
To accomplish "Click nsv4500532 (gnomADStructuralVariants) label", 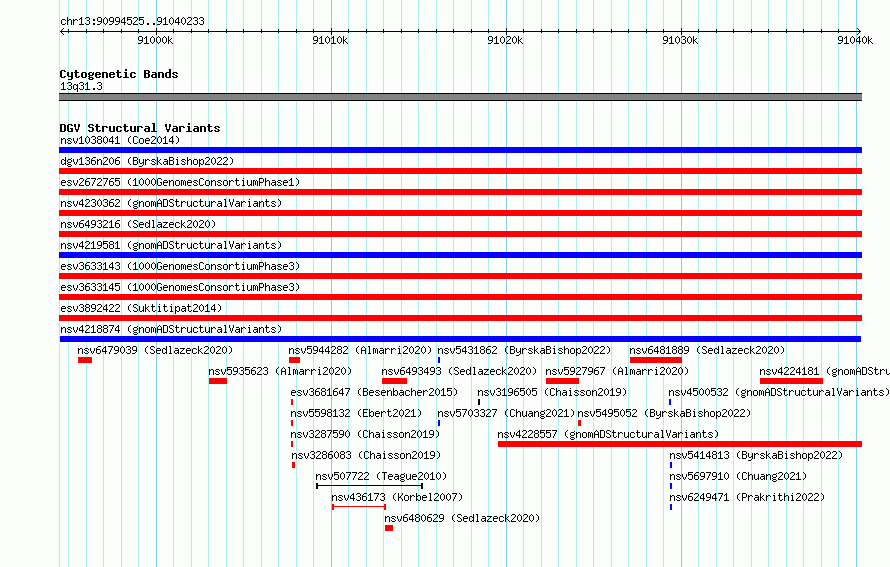I will click(779, 392).
